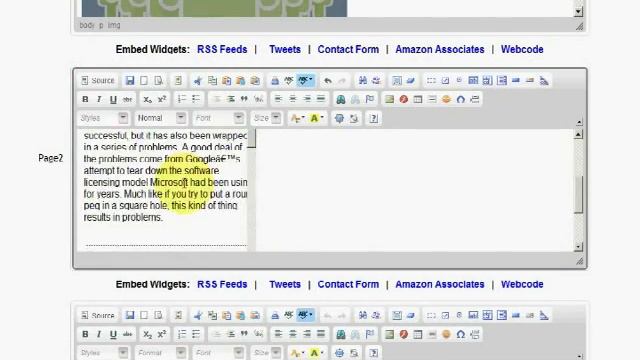Viewport: 640px width, 360px height.
Task: Open Tweets link above Page2 editor
Action: pyautogui.click(x=285, y=49)
